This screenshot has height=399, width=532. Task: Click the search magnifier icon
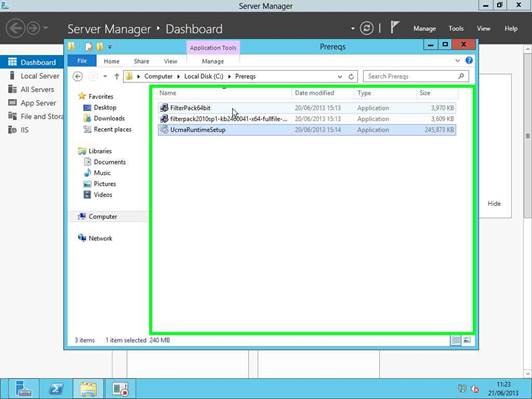(x=461, y=76)
